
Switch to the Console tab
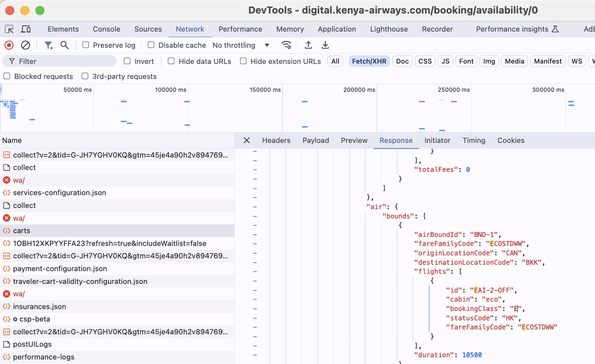pos(106,29)
